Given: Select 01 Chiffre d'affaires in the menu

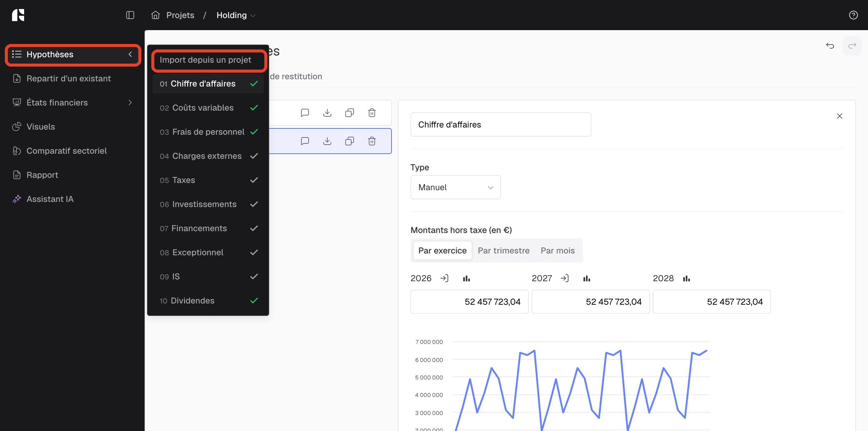Looking at the screenshot, I should (x=208, y=84).
